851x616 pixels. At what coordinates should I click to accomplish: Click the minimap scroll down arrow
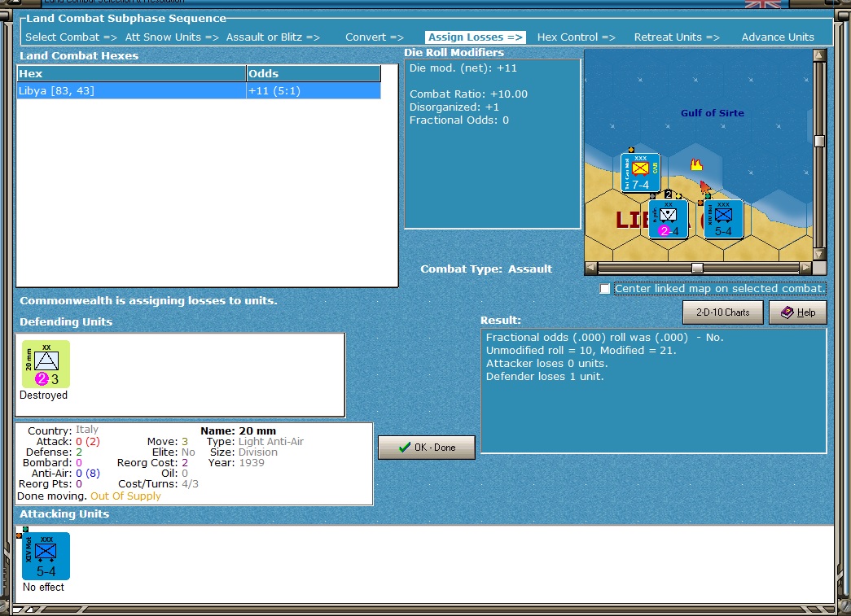(819, 255)
